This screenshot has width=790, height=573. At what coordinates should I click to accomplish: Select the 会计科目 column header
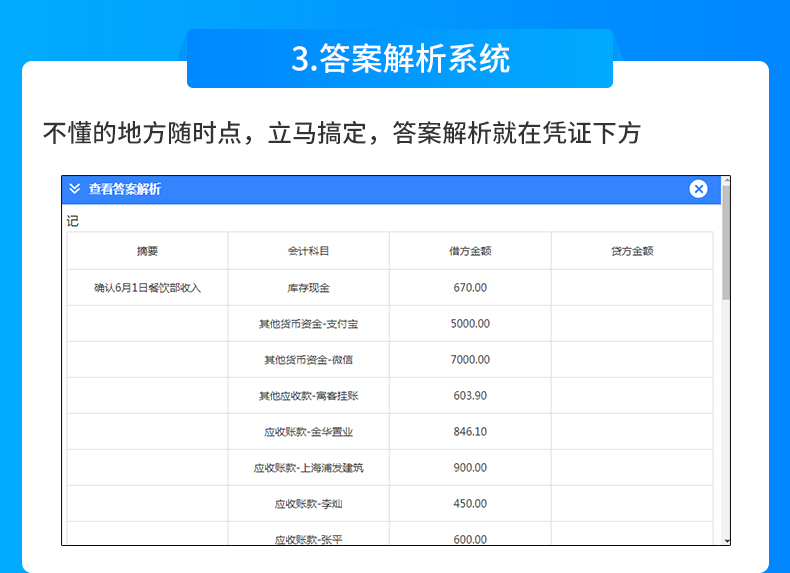pos(308,251)
